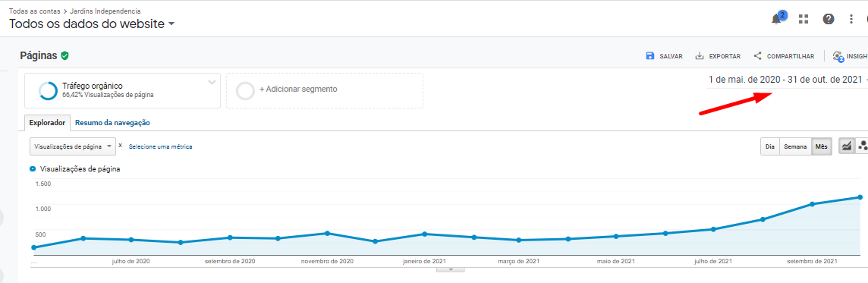Collapse the chart using the bottom arrow handle
The height and width of the screenshot is (283, 868).
pos(451,269)
